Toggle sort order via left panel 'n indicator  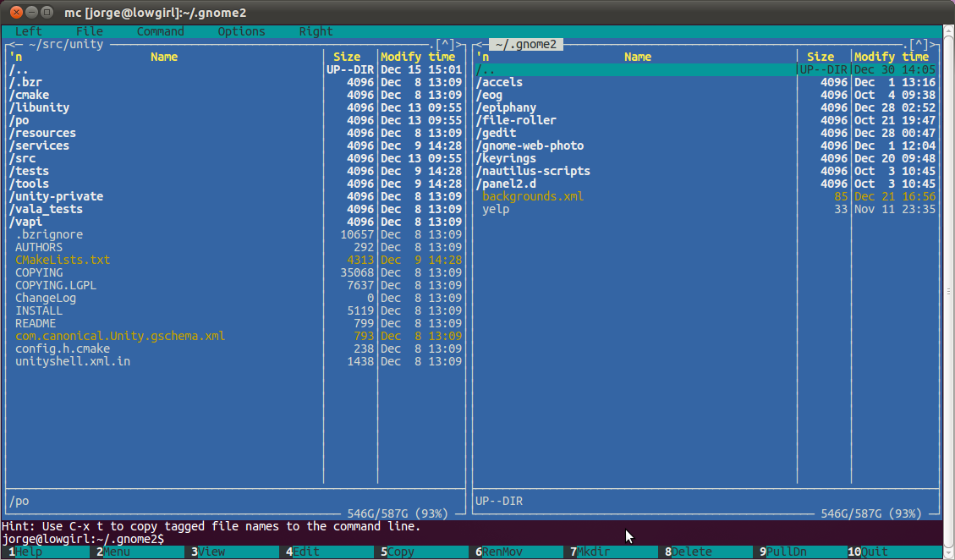[15, 57]
